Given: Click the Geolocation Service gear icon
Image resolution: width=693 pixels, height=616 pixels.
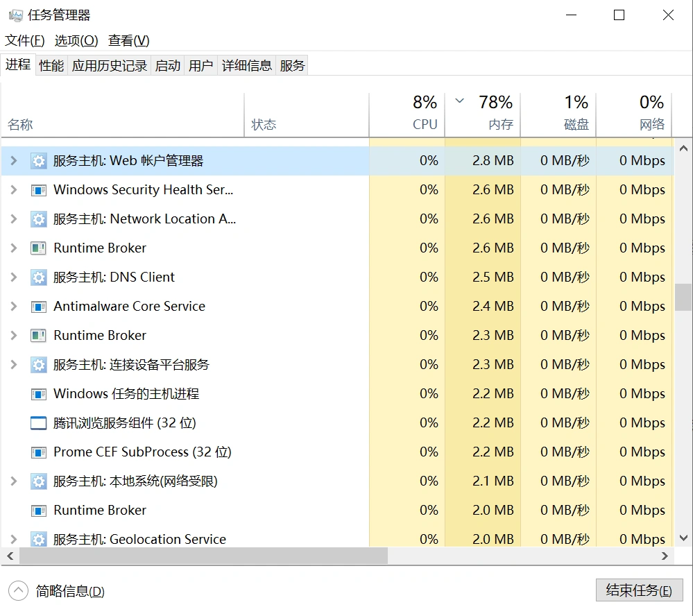Looking at the screenshot, I should pyautogui.click(x=38, y=539).
